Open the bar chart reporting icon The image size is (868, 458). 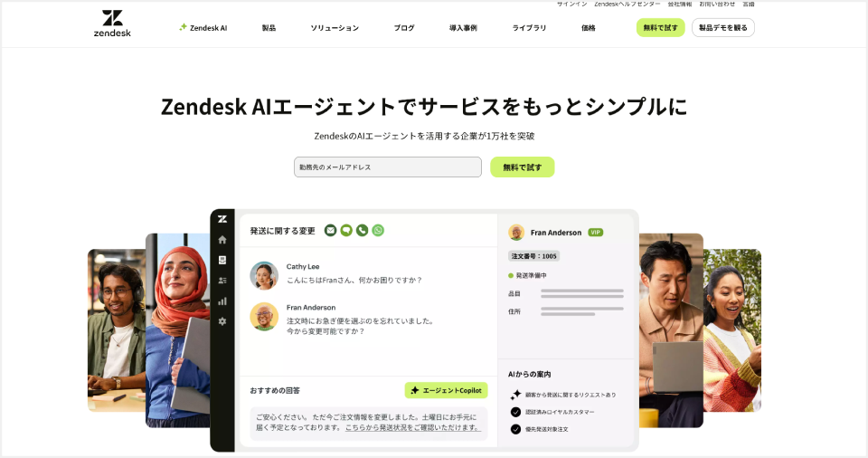click(222, 301)
